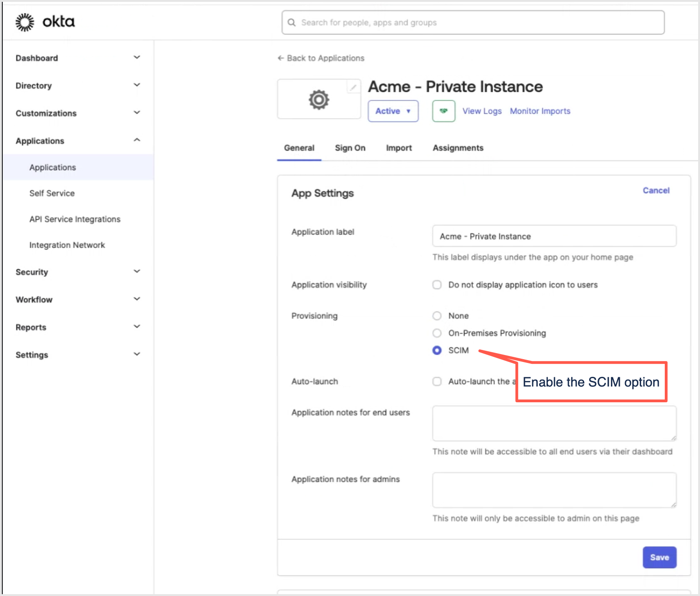Open the Monitor Imports link
Viewport: 700px width, 596px height.
540,111
